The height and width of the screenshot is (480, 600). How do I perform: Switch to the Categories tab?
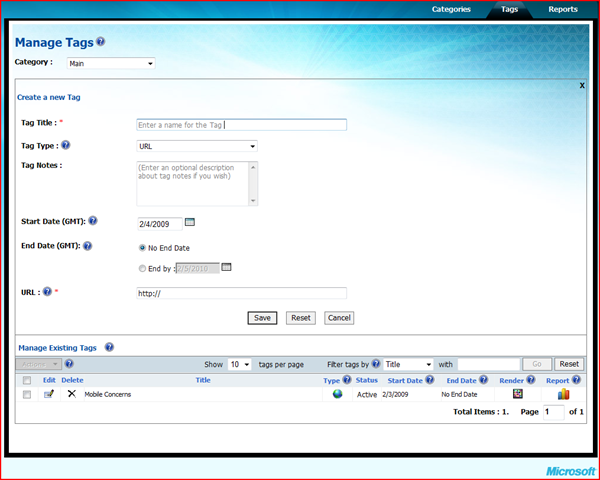click(451, 9)
